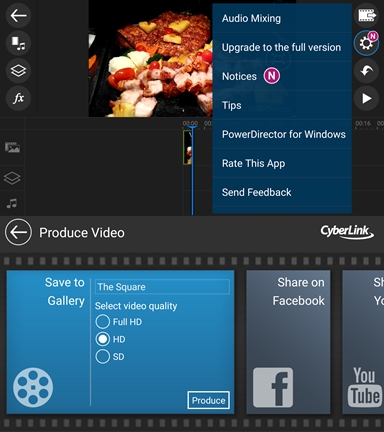The height and width of the screenshot is (432, 384).
Task: Tap the YouTube logo icon
Action: click(x=365, y=387)
